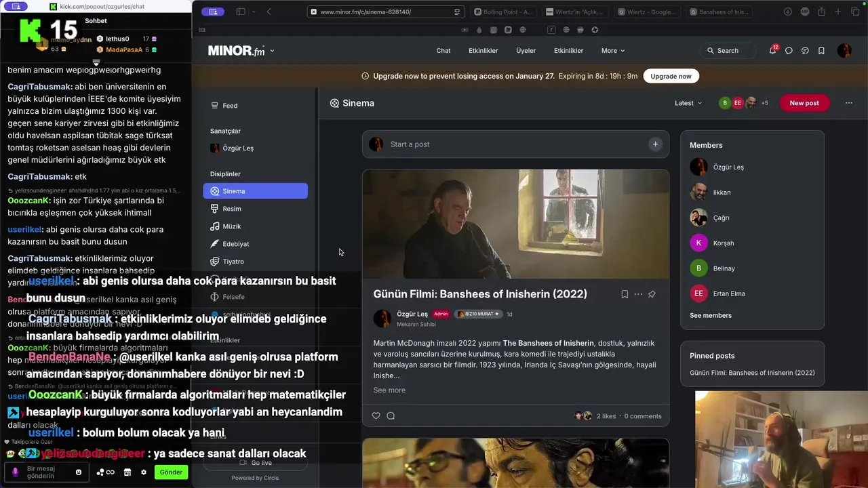The width and height of the screenshot is (868, 488).
Task: Toggle the Safari sidebar icon
Action: tap(240, 12)
